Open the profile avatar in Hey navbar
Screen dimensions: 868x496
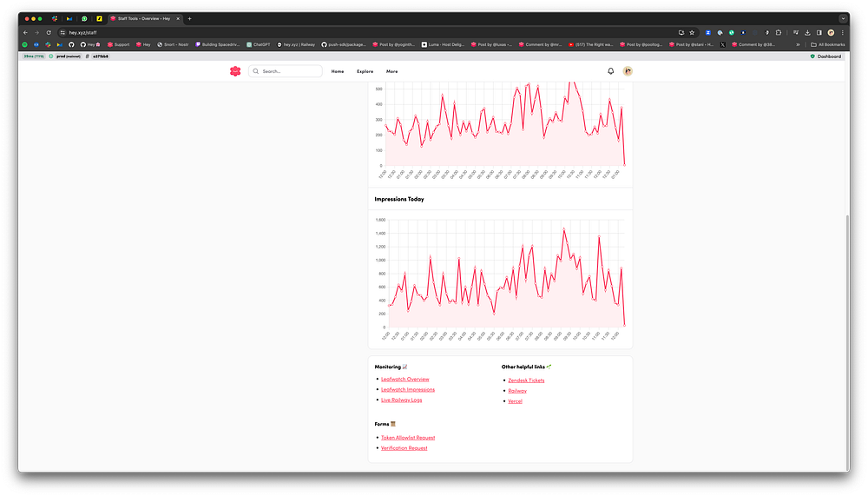(x=628, y=71)
